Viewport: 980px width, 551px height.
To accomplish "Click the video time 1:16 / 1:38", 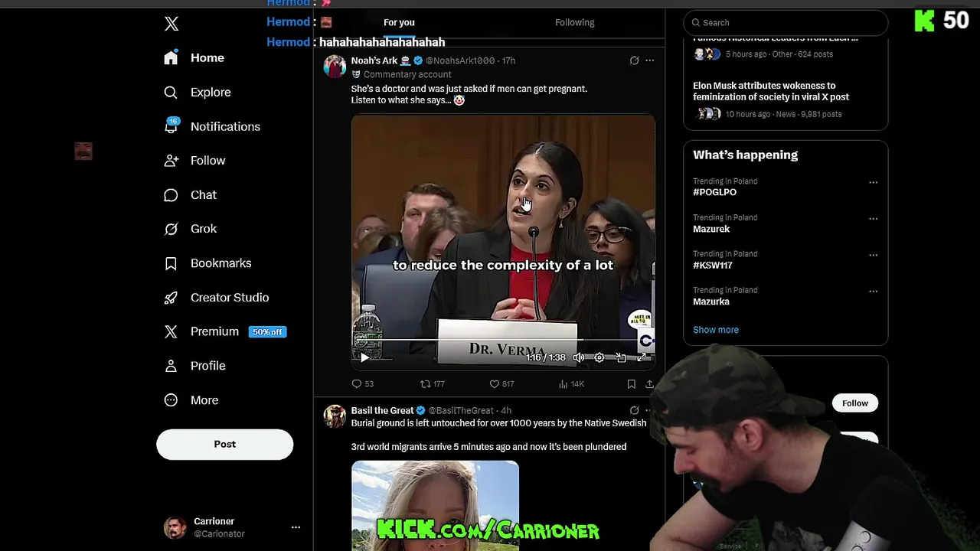I will [545, 357].
